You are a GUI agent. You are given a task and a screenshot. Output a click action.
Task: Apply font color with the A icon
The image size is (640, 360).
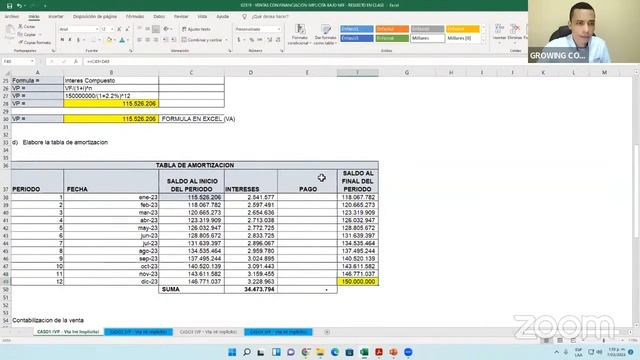coord(122,40)
